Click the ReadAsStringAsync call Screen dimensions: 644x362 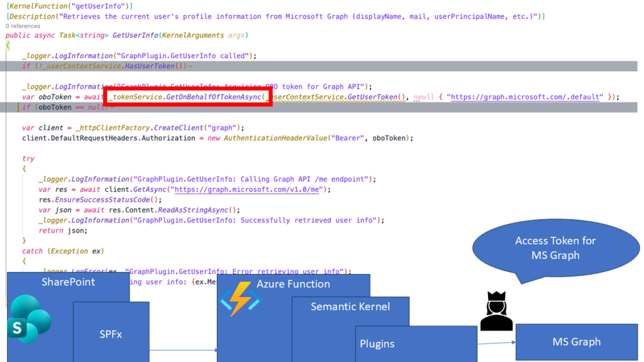[197, 210]
